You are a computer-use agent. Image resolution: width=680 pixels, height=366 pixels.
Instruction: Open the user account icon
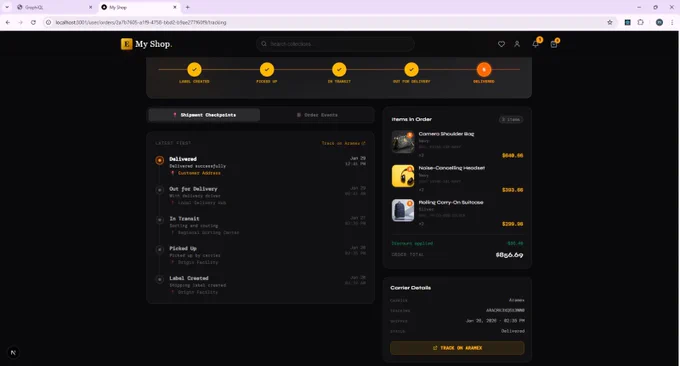click(517, 44)
